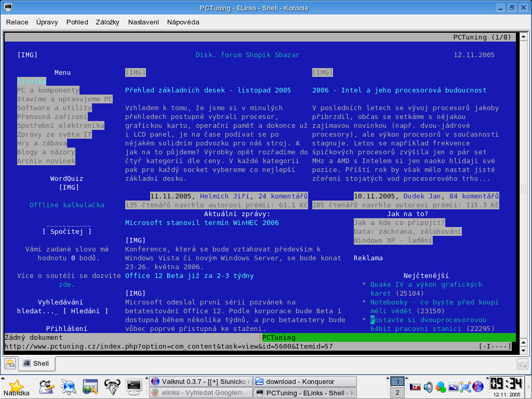Click the Konsole scrollbar thumb handle
This screenshot has height=399, width=532.
(x=524, y=189)
